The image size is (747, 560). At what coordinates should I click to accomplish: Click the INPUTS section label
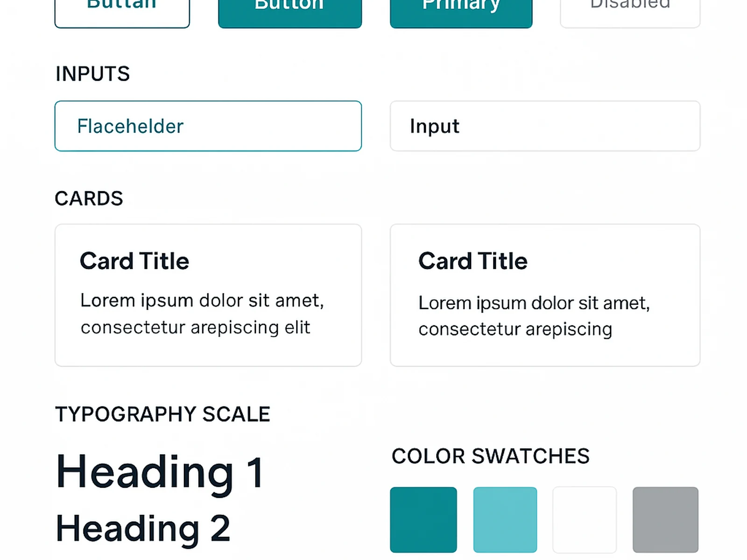pos(92,74)
